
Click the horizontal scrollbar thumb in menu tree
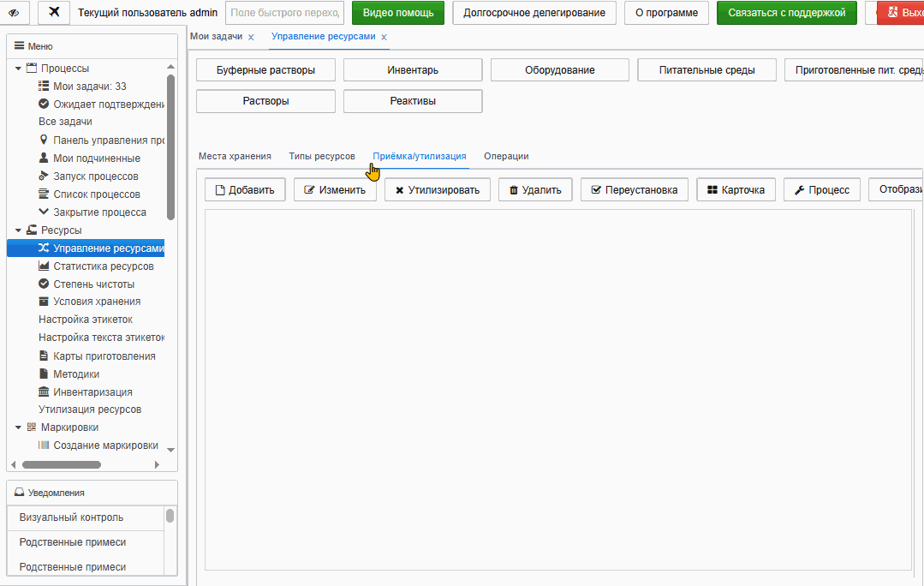click(x=62, y=464)
